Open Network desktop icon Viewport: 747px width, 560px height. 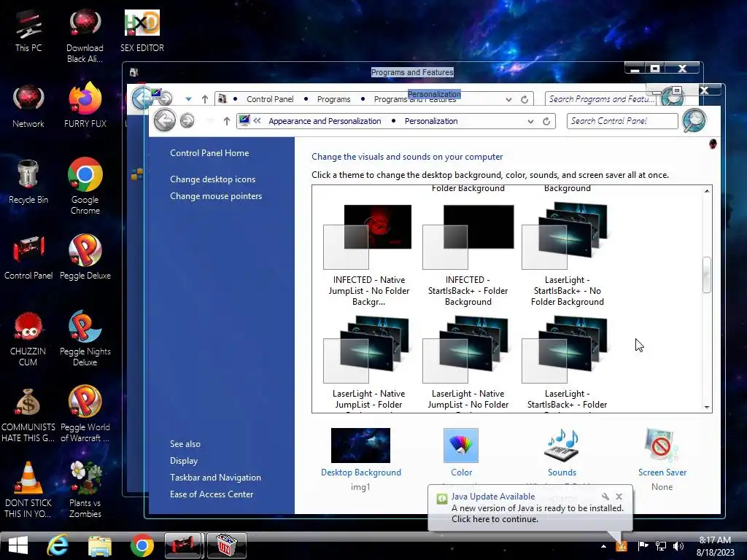coord(28,106)
